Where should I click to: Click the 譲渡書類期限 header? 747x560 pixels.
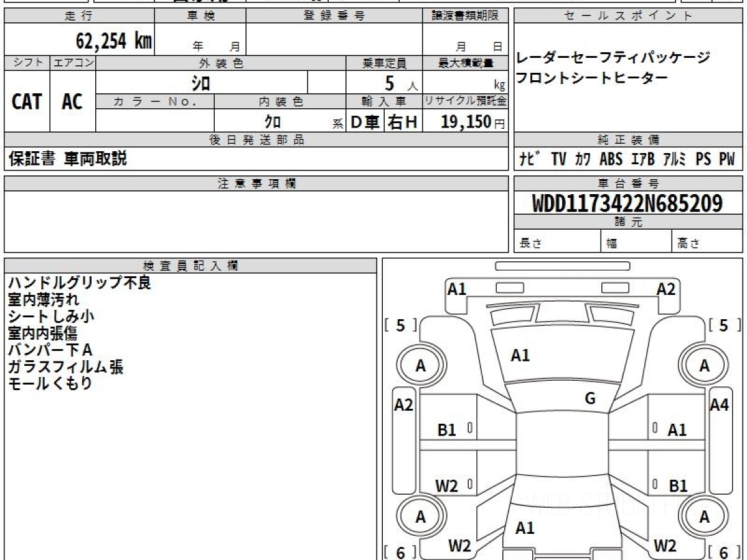point(466,16)
